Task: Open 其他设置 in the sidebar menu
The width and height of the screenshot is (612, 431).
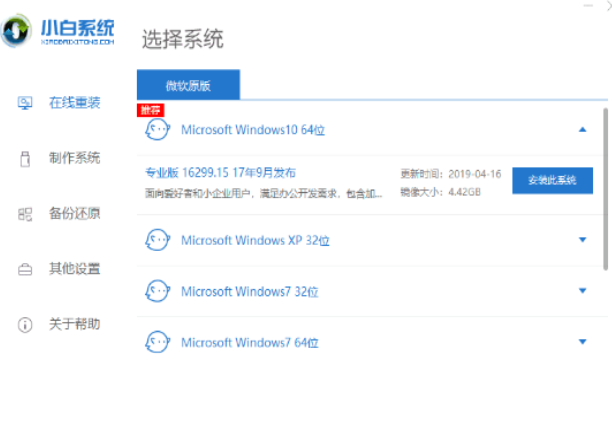Action: click(x=74, y=269)
